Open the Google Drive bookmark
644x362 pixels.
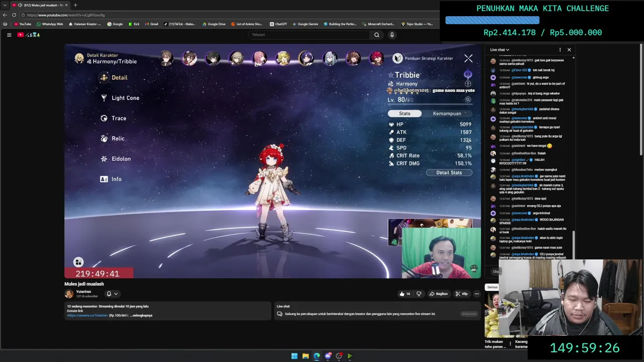coord(214,24)
